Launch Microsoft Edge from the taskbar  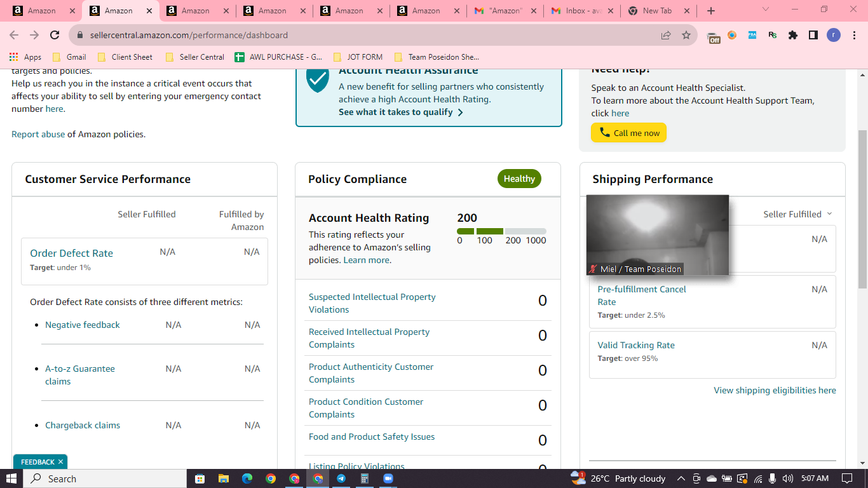point(247,478)
